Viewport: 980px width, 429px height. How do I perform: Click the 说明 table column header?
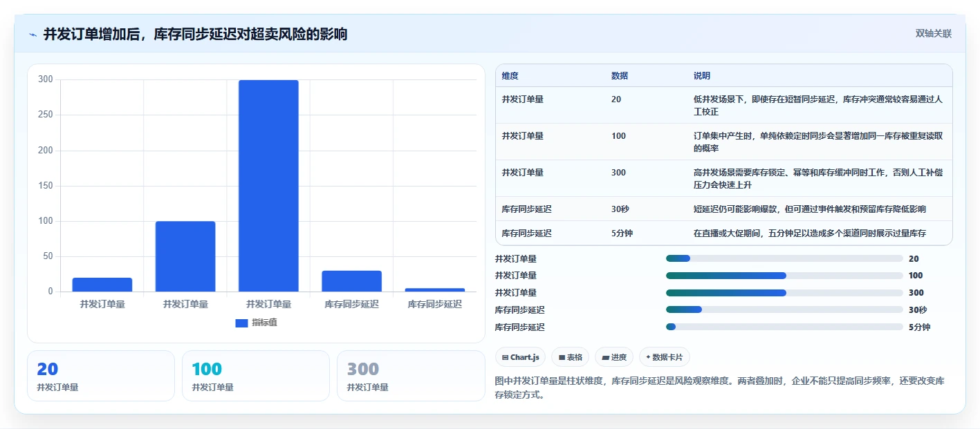702,76
